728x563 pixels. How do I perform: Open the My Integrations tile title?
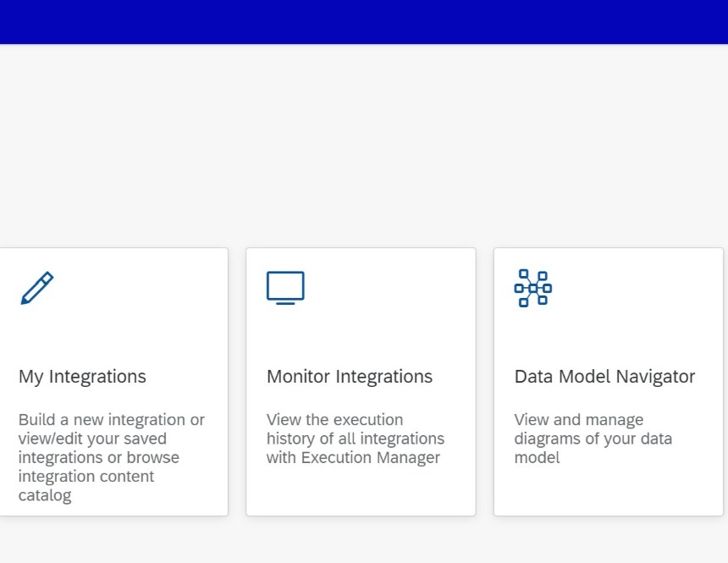coord(82,376)
